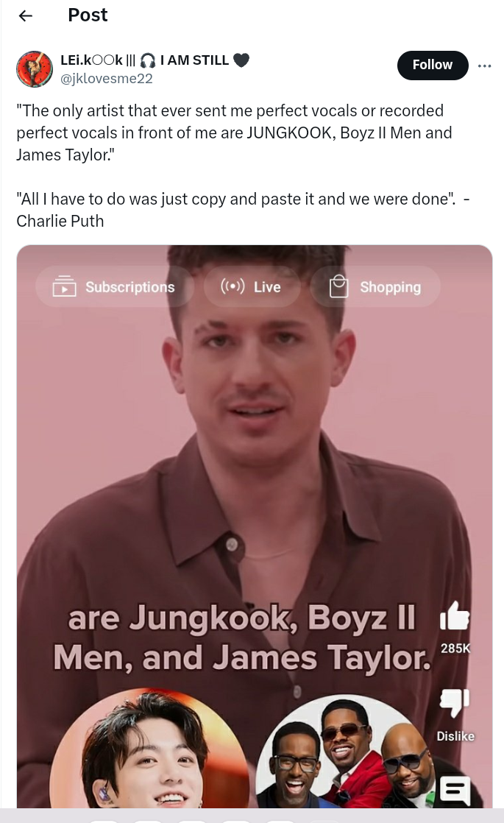Open the three-dot more options menu

(x=485, y=66)
